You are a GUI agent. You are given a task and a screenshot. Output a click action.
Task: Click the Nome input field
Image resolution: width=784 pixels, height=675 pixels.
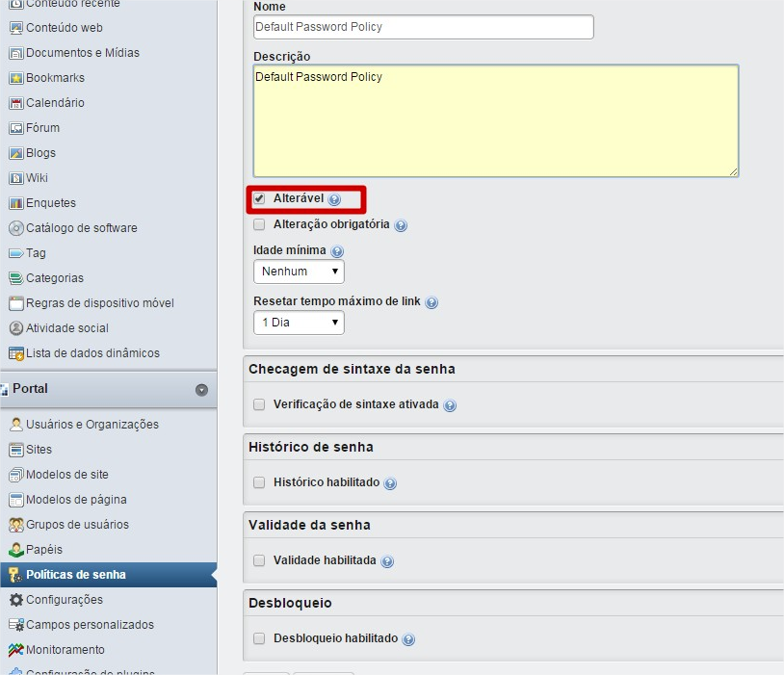tap(422, 26)
